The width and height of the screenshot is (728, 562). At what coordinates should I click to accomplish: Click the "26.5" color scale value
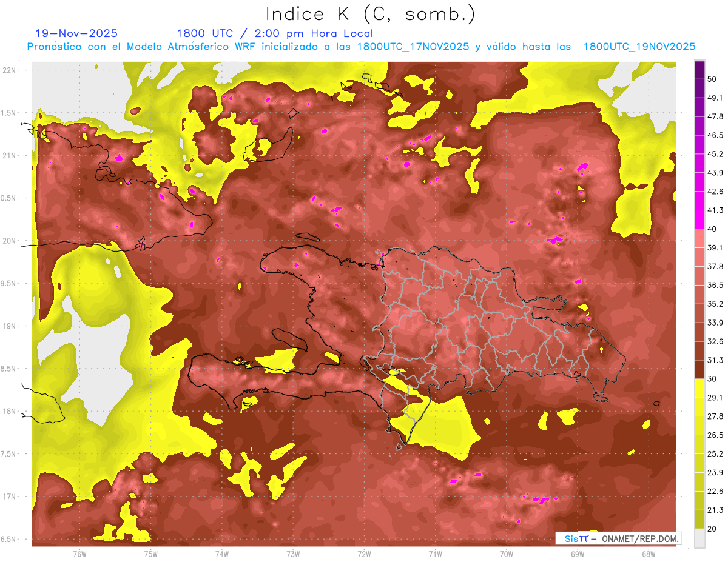pyautogui.click(x=715, y=435)
